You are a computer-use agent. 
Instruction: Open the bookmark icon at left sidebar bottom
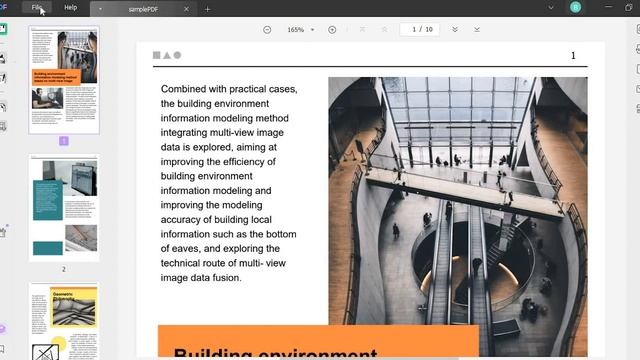click(x=2, y=349)
